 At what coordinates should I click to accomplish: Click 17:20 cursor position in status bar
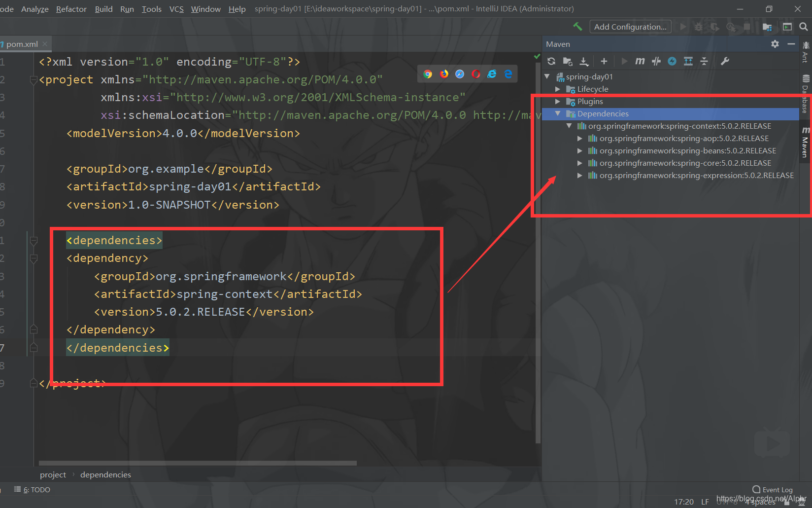(x=684, y=502)
